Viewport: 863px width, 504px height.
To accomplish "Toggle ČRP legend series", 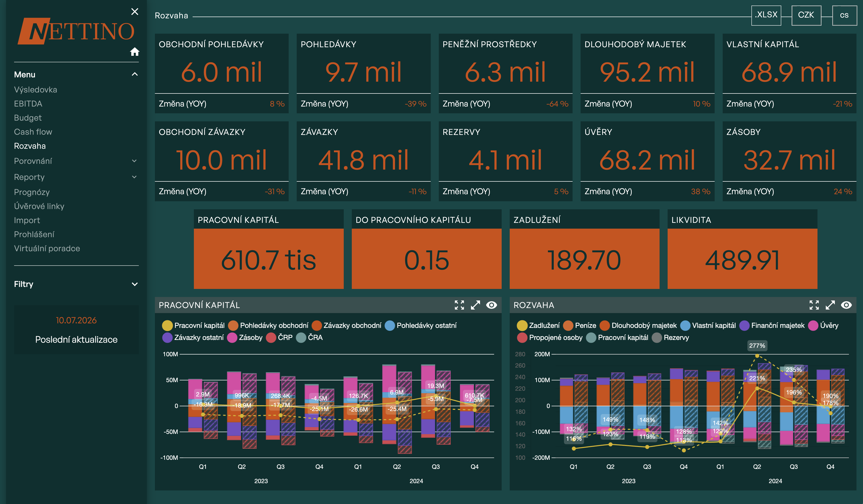I will coord(279,337).
